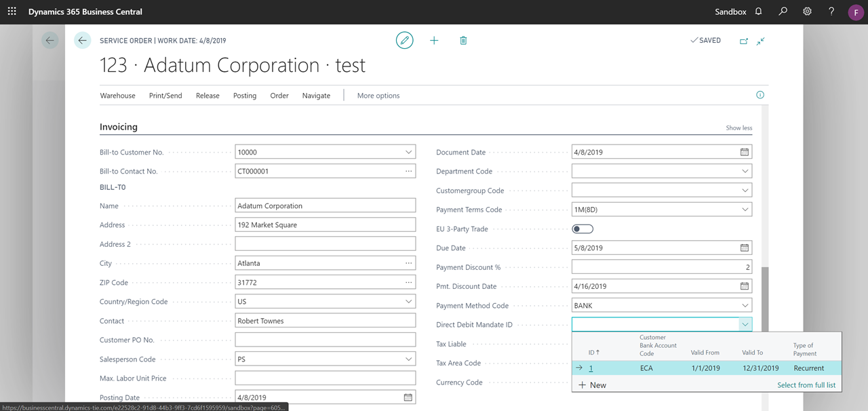Expand the Country/Region Code dropdown

pos(408,302)
